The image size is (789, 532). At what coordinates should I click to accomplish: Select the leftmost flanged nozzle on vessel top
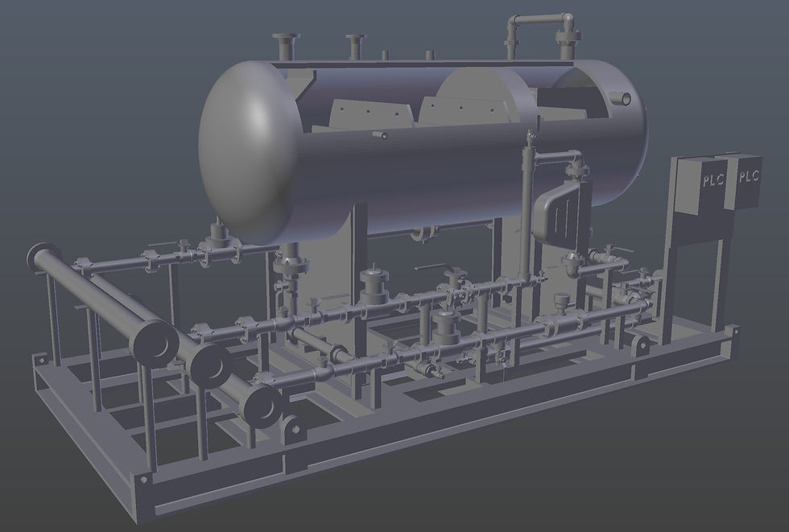pos(286,47)
